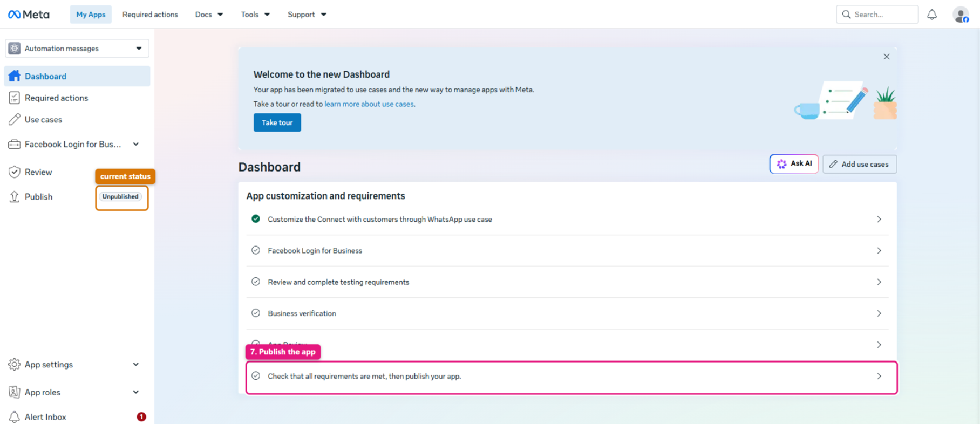This screenshot has width=980, height=424.
Task: Click status circle beside Business verification
Action: 256,313
